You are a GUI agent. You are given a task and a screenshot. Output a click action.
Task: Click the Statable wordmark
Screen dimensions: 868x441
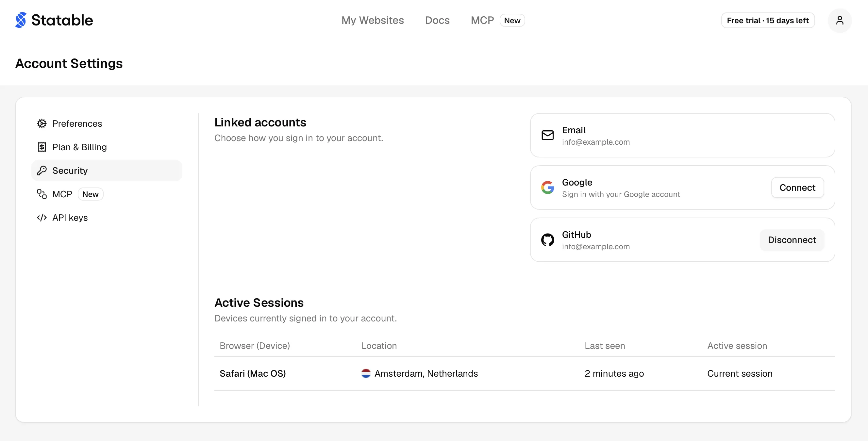(62, 20)
